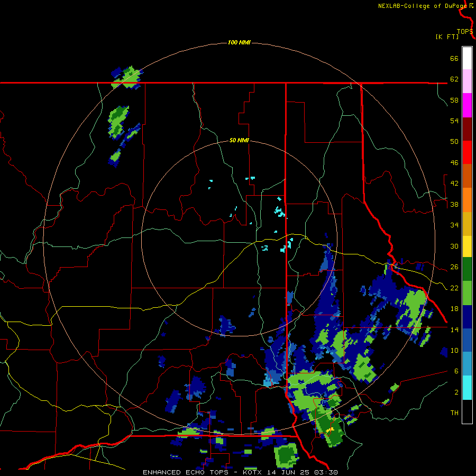This screenshot has height=476, width=476.
Task: Click the 6 legend value
Action: 456,371
